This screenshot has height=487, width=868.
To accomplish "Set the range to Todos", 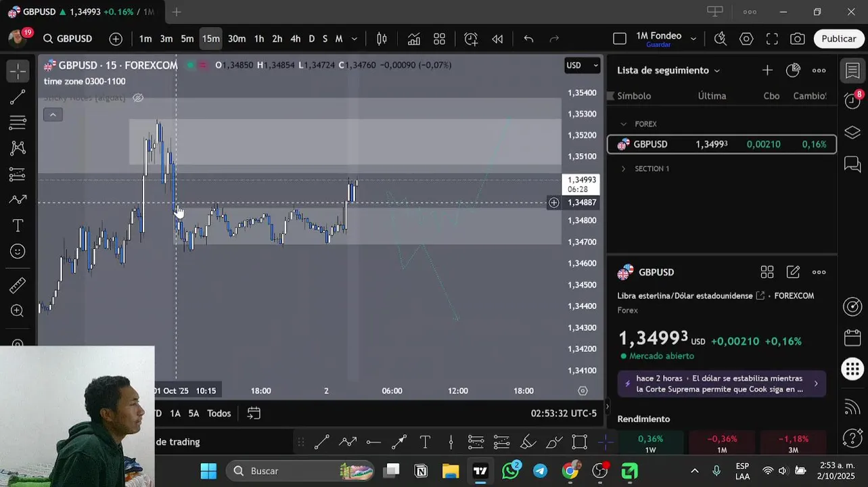I will (x=219, y=413).
